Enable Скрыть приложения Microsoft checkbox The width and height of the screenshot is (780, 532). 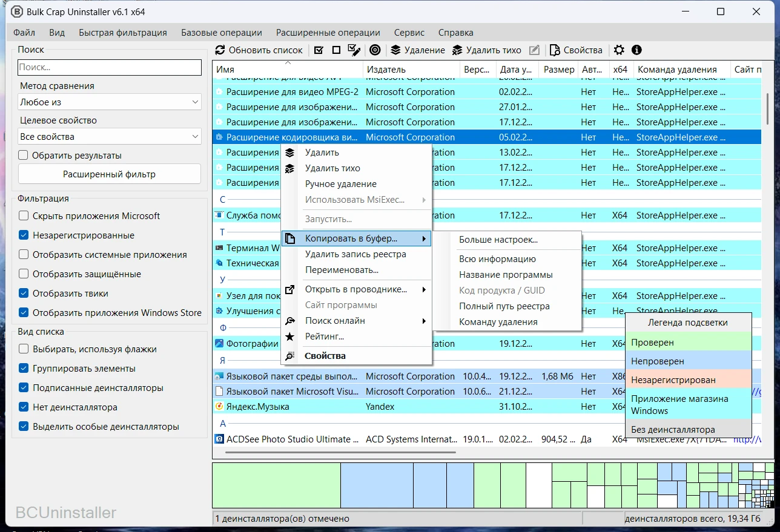(24, 216)
